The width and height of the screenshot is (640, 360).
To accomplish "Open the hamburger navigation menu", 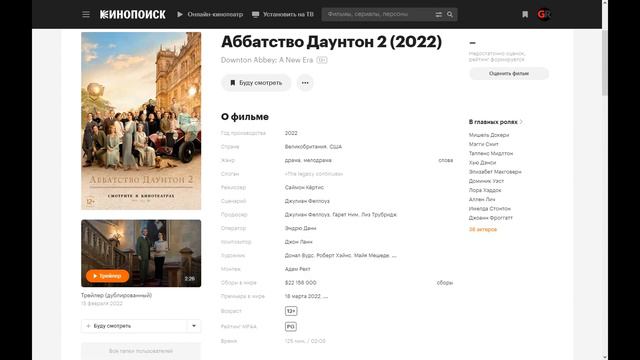I will click(86, 14).
